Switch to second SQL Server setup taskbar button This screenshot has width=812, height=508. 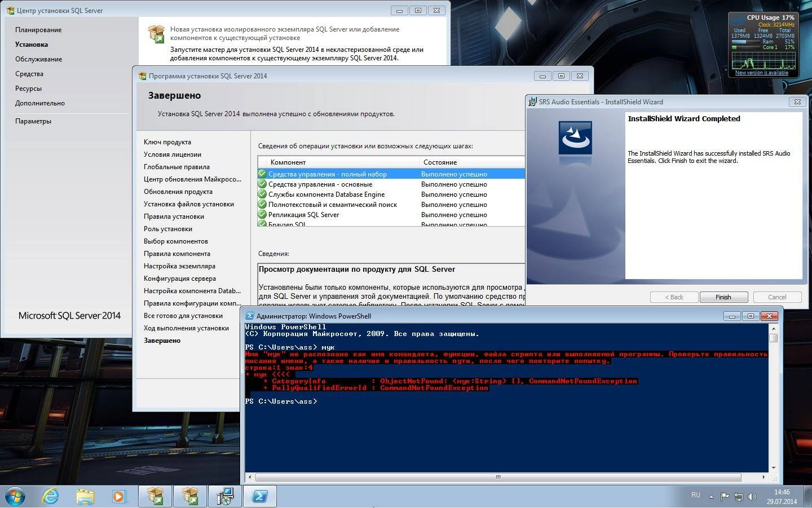pos(190,496)
